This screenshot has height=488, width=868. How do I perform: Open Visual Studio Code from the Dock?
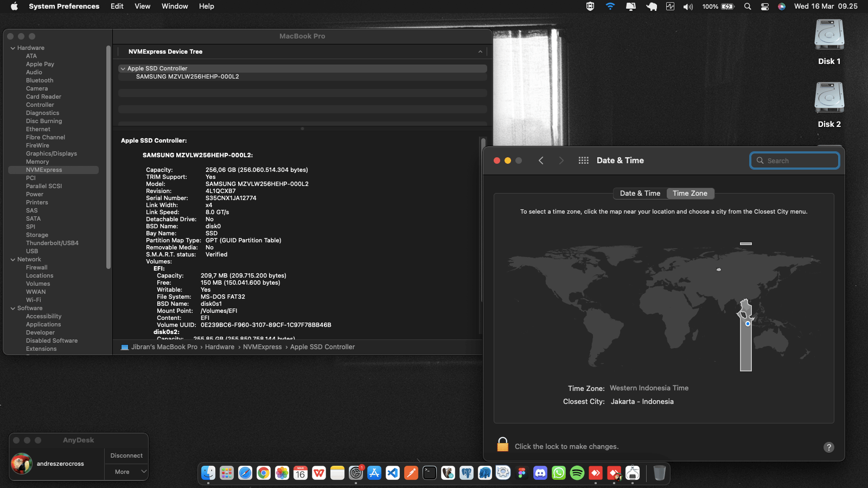393,473
